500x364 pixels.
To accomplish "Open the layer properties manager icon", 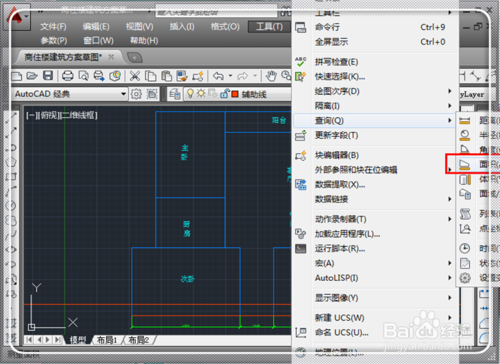I will [175, 94].
